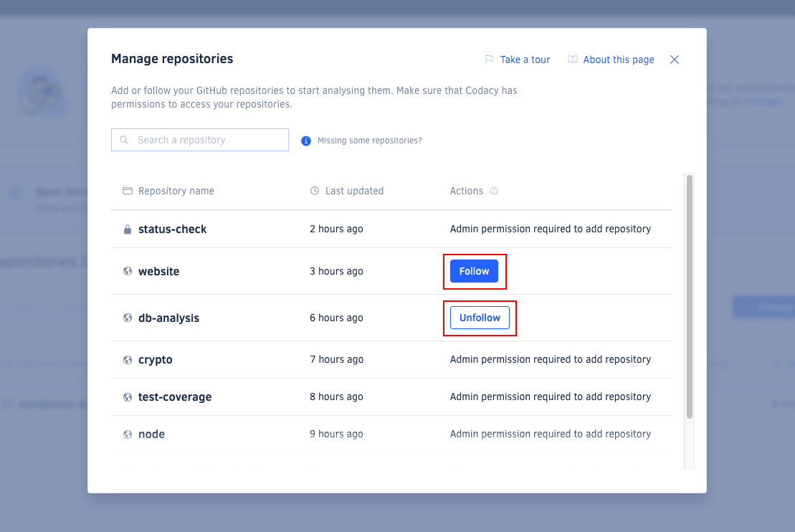The height and width of the screenshot is (532, 795).
Task: Click the globe icon next to test-coverage
Action: click(x=127, y=396)
